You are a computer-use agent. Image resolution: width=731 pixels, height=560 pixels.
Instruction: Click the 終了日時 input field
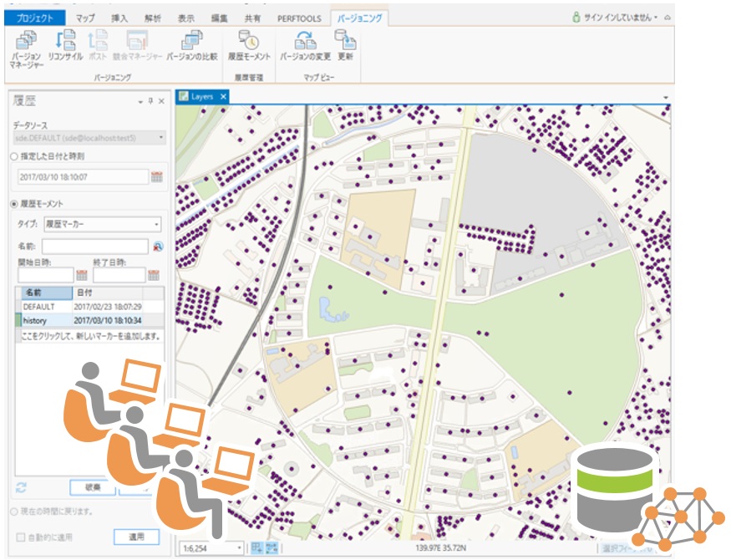(119, 275)
